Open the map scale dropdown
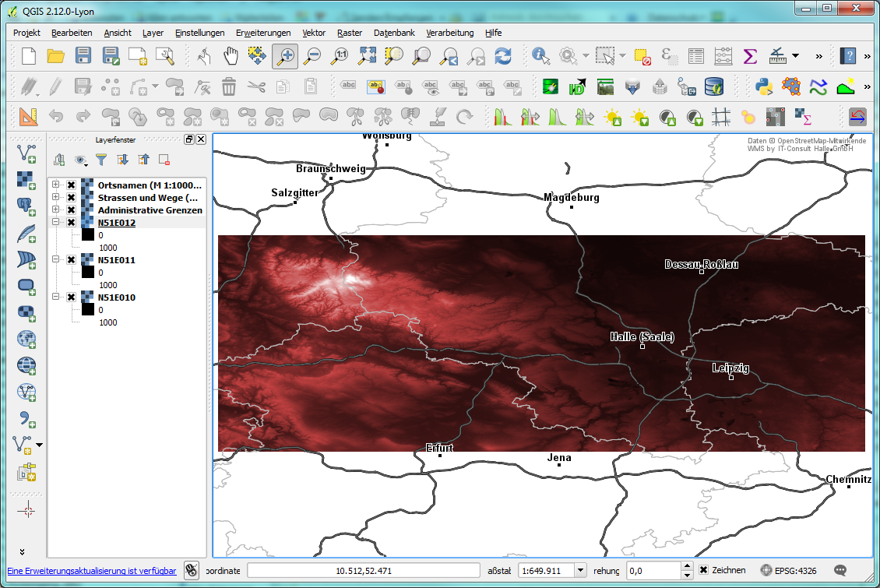 click(579, 571)
